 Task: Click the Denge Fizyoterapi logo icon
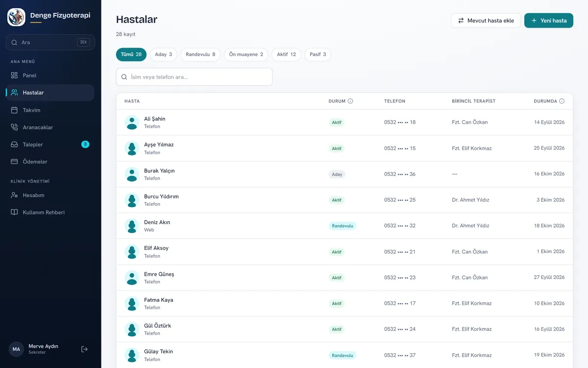point(16,17)
